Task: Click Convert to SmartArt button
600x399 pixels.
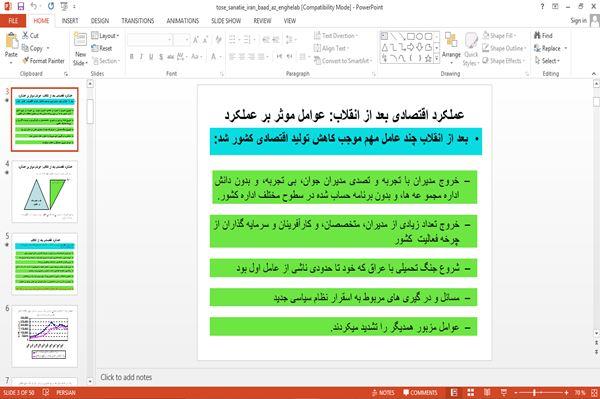Action: point(343,61)
